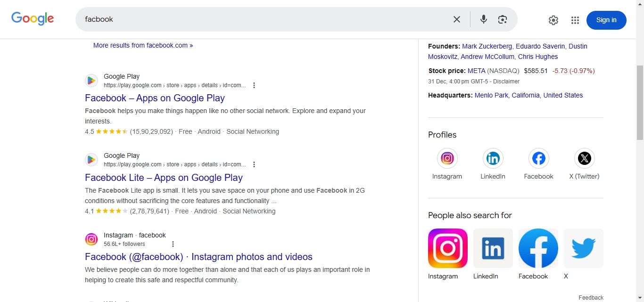644x302 pixels.
Task: Select Facebook thumbnail in People also search for
Action: 538,248
